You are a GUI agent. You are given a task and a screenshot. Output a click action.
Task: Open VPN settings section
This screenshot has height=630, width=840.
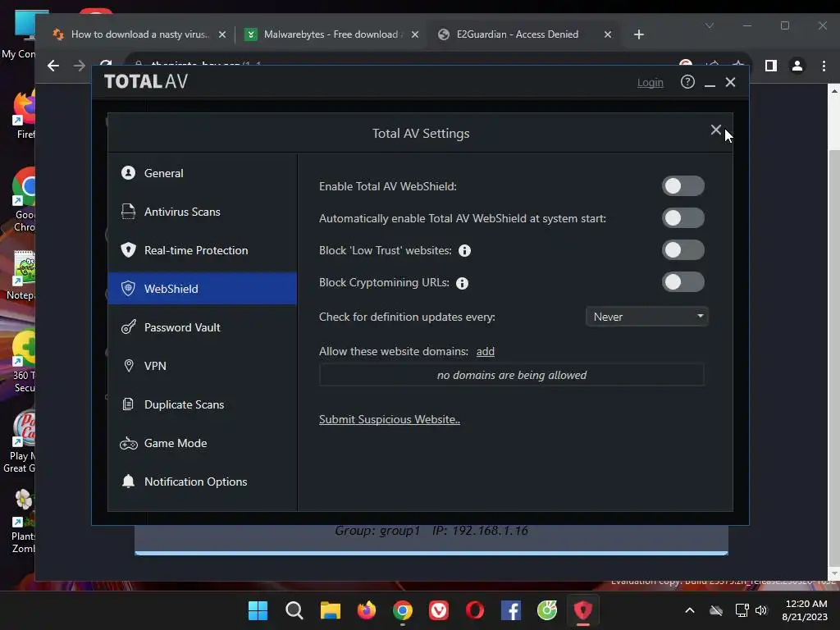click(x=202, y=366)
